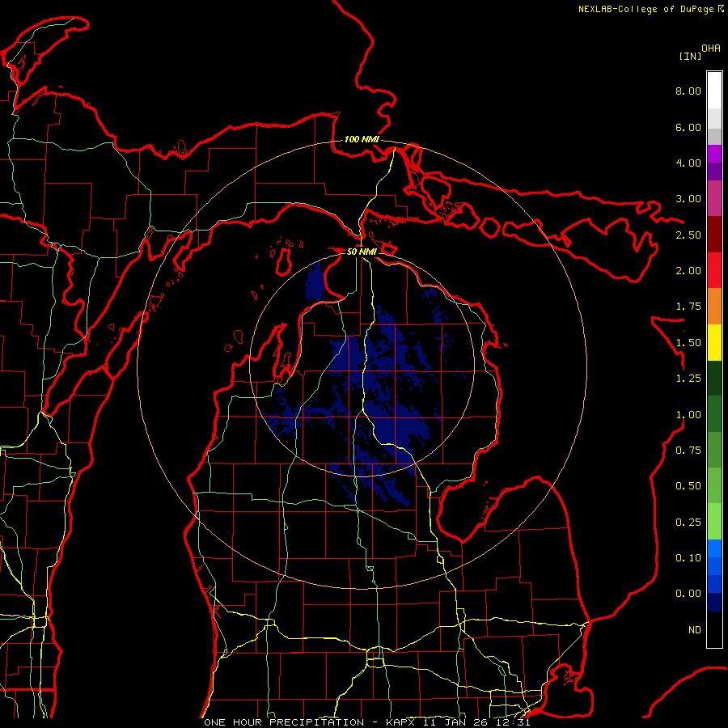
Task: Click the 100 NMI range ring label
Action: [x=362, y=139]
